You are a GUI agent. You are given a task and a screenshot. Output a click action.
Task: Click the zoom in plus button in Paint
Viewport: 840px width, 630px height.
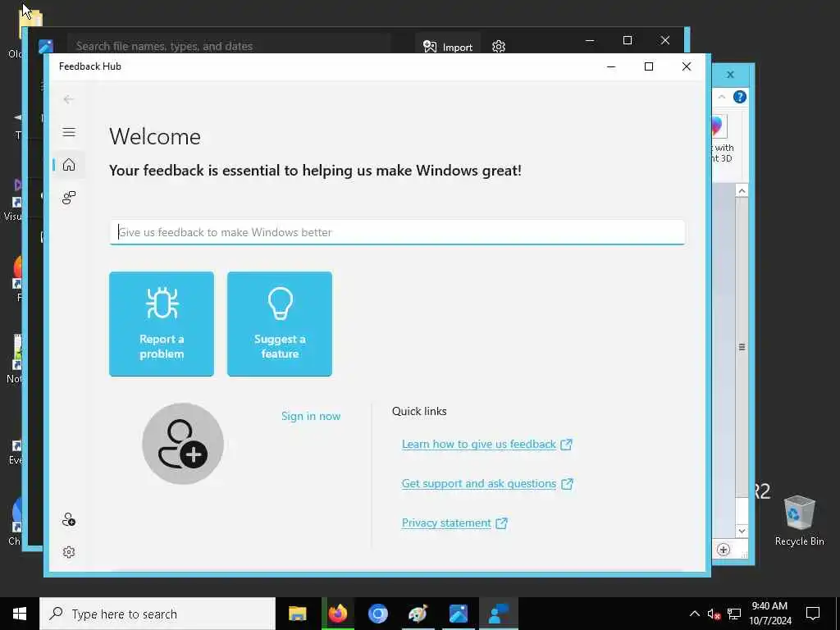(724, 550)
